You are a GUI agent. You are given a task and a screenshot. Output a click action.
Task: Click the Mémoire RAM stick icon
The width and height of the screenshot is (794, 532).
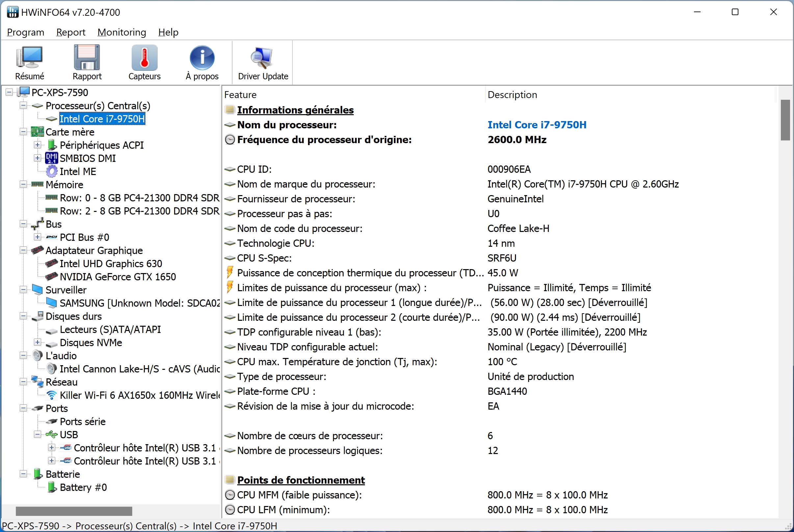[x=38, y=184]
